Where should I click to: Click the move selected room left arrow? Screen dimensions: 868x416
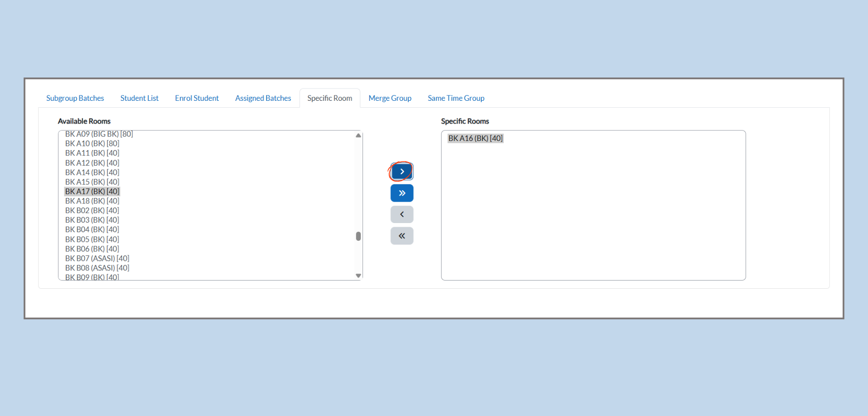402,214
